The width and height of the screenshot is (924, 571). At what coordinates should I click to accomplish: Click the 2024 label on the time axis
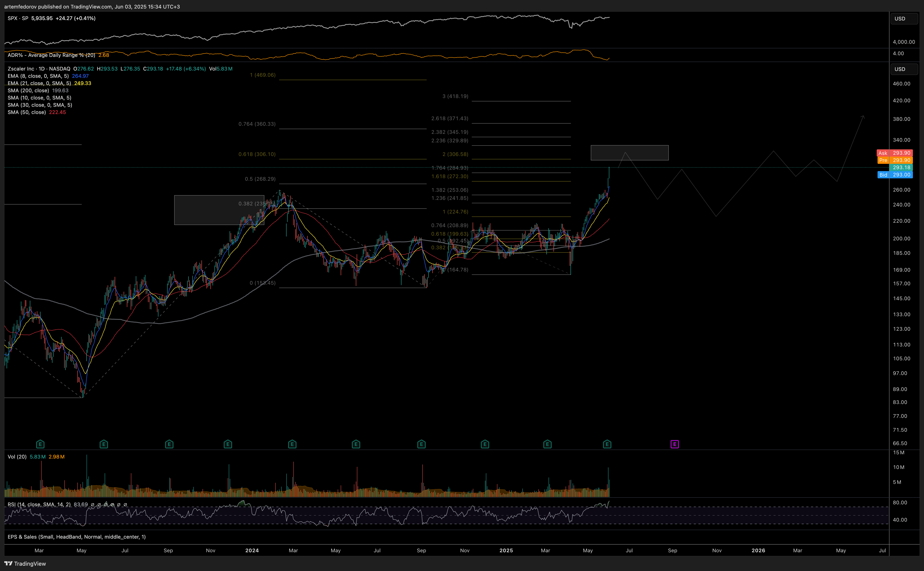click(x=252, y=550)
